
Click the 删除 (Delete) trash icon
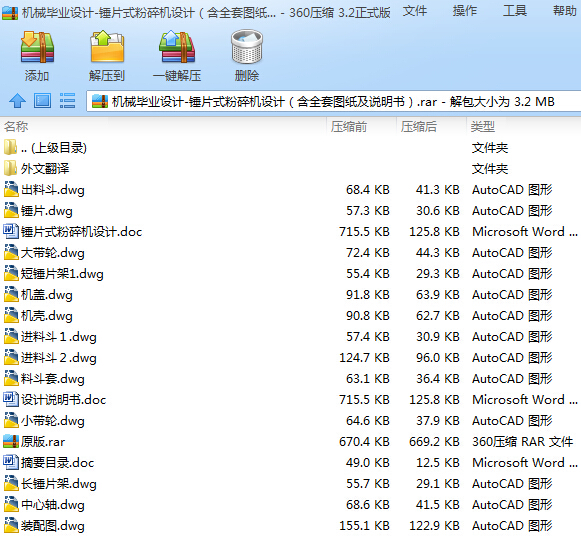point(247,47)
